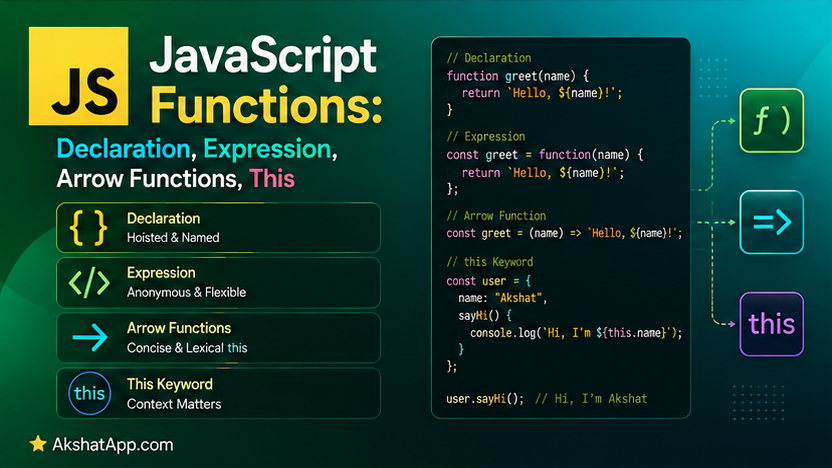Image resolution: width=832 pixels, height=468 pixels.
Task: Click the '// Hi, I'm Akshat' comment
Action: 591,399
